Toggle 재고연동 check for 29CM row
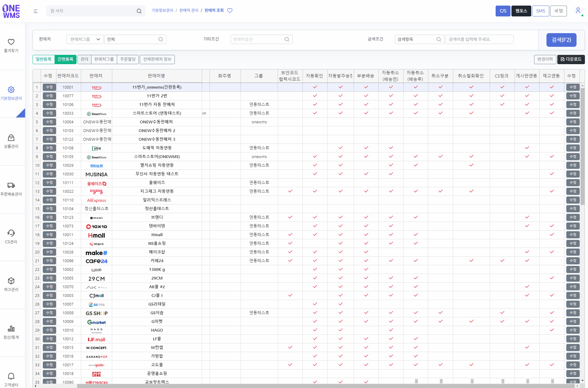The height and width of the screenshot is (388, 588). tap(552, 278)
